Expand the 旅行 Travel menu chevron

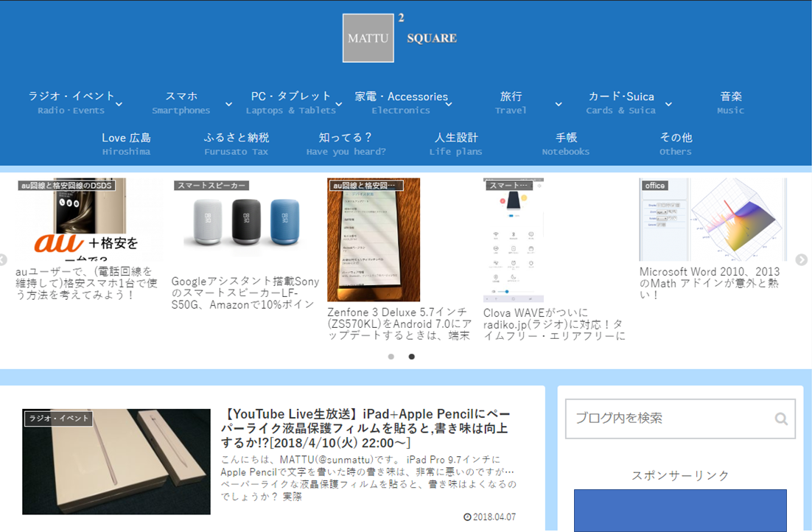[x=559, y=104]
